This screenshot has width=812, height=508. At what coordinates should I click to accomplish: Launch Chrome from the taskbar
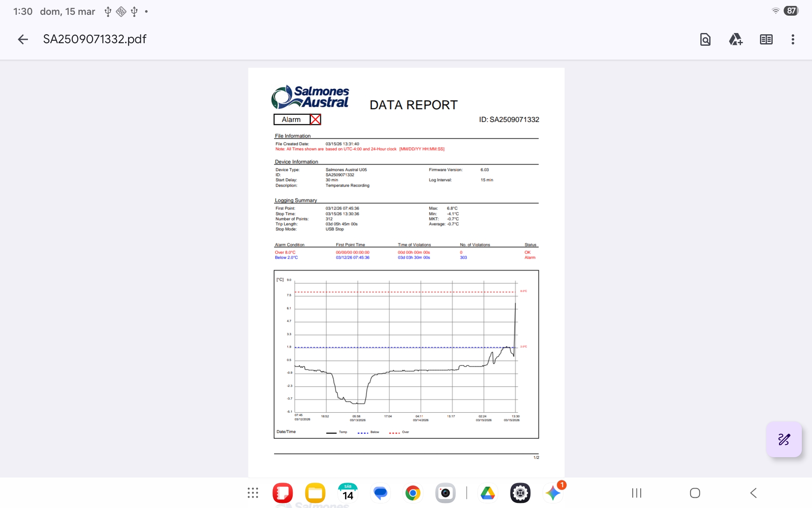pos(413,493)
